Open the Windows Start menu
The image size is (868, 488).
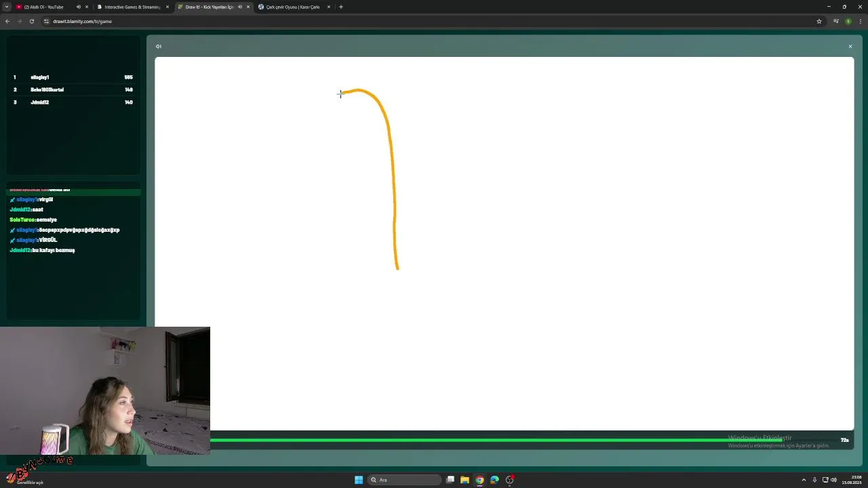pos(359,480)
